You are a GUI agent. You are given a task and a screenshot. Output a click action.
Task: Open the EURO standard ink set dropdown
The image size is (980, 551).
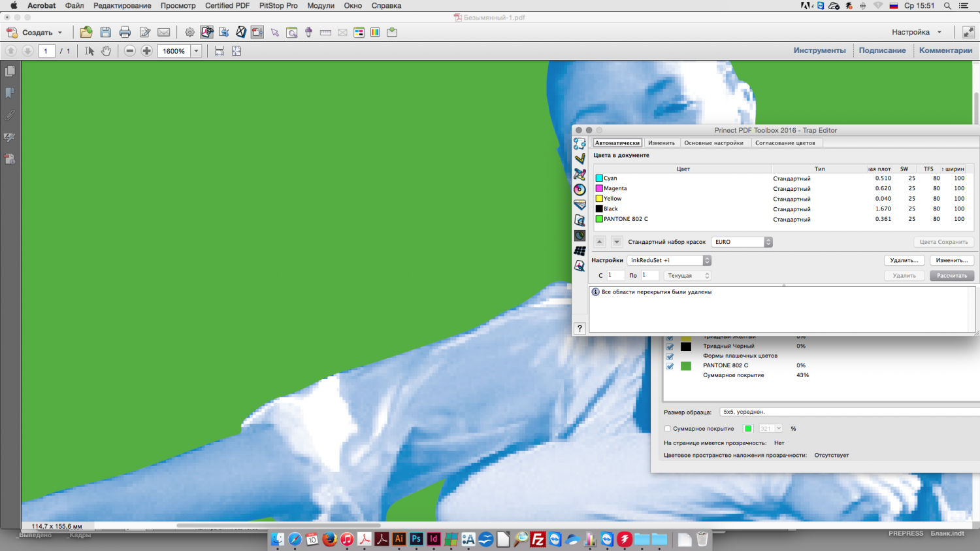pyautogui.click(x=742, y=242)
